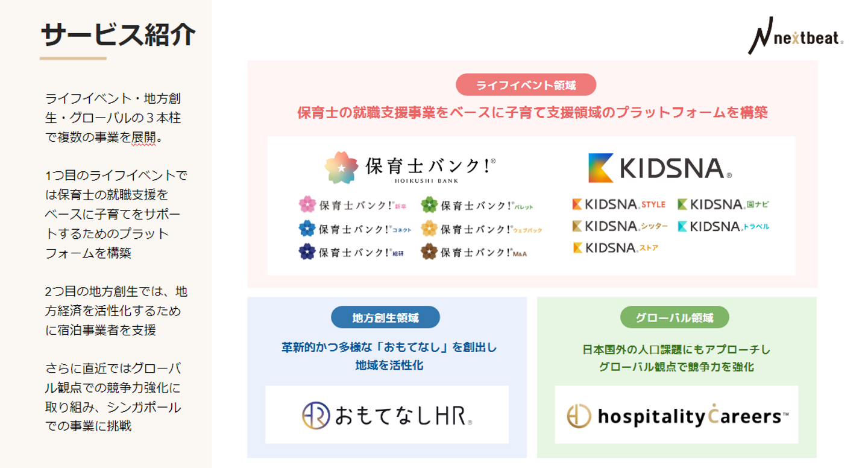Click the おもてなしHR circular logo icon

(316, 416)
